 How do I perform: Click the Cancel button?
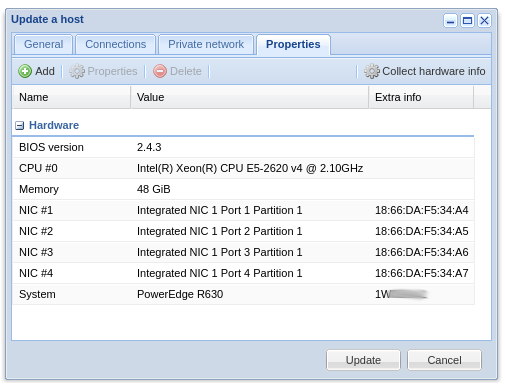coord(444,360)
